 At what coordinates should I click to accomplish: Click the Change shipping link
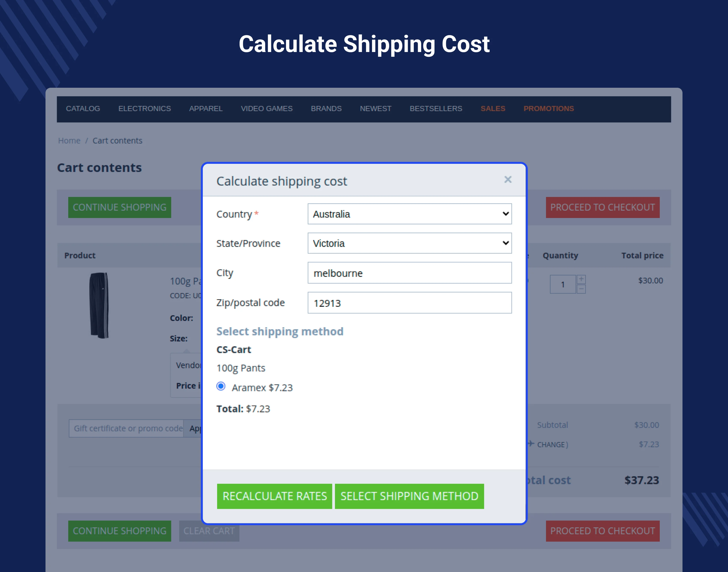click(551, 445)
